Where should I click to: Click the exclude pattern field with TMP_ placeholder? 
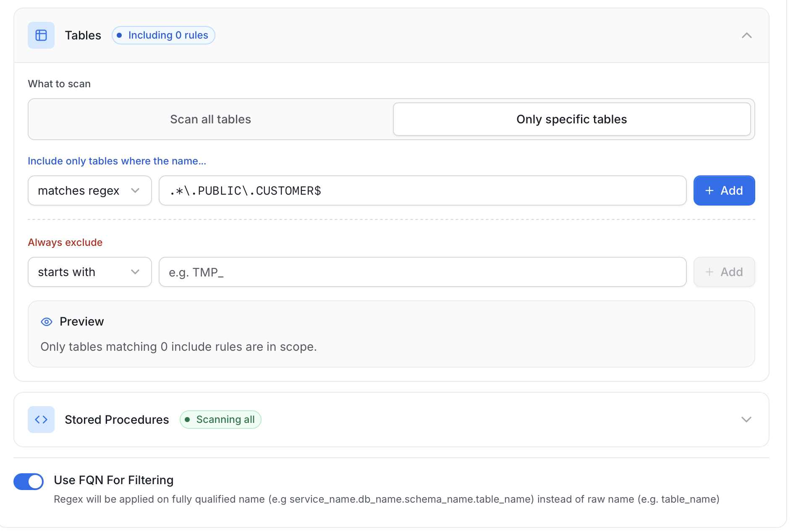tap(423, 272)
